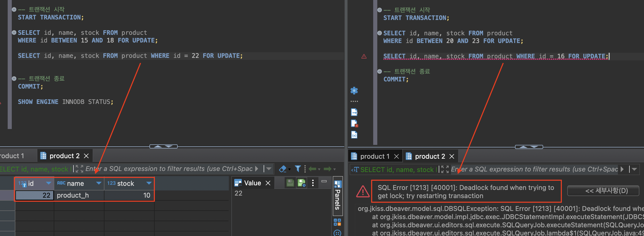Click the calculator grid icon below Panels

[337, 222]
